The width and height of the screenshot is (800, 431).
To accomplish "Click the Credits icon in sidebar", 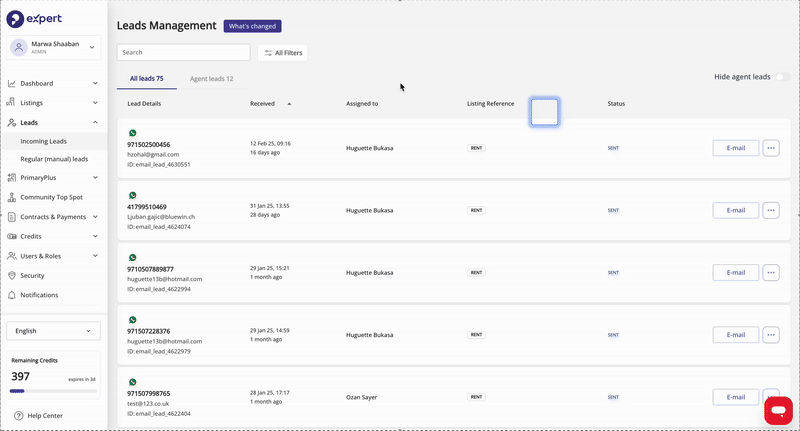I will pyautogui.click(x=11, y=236).
